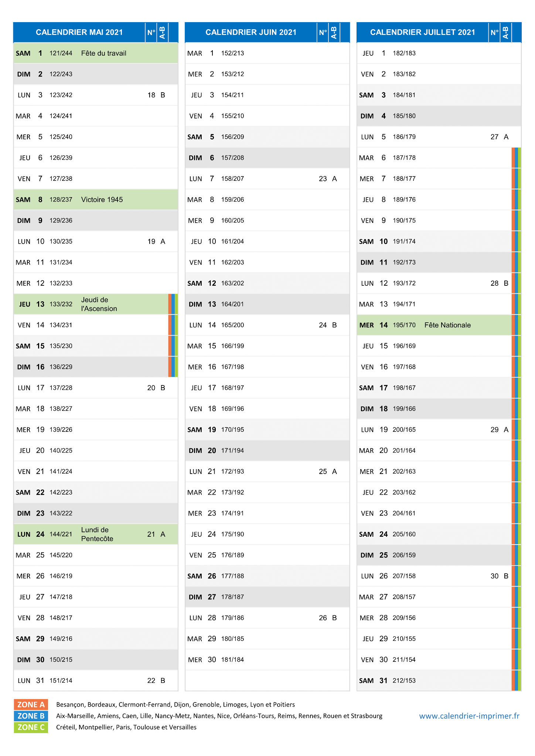Click the Zone A cities list text
The image size is (535, 756).
(x=176, y=704)
